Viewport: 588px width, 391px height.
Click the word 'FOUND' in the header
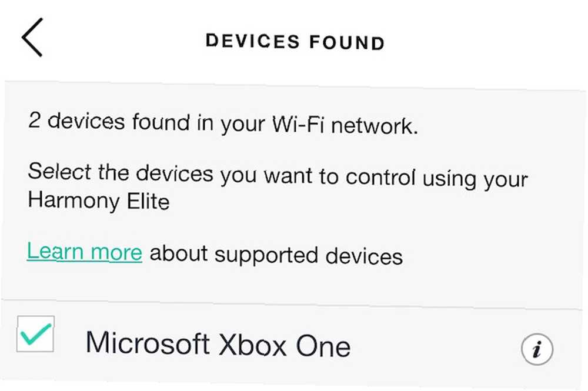pyautogui.click(x=348, y=42)
